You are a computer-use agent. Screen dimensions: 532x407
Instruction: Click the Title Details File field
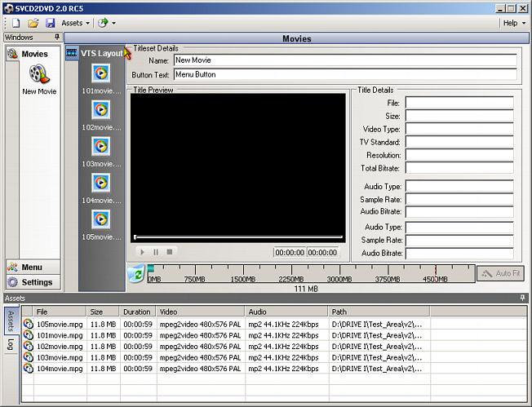[459, 103]
